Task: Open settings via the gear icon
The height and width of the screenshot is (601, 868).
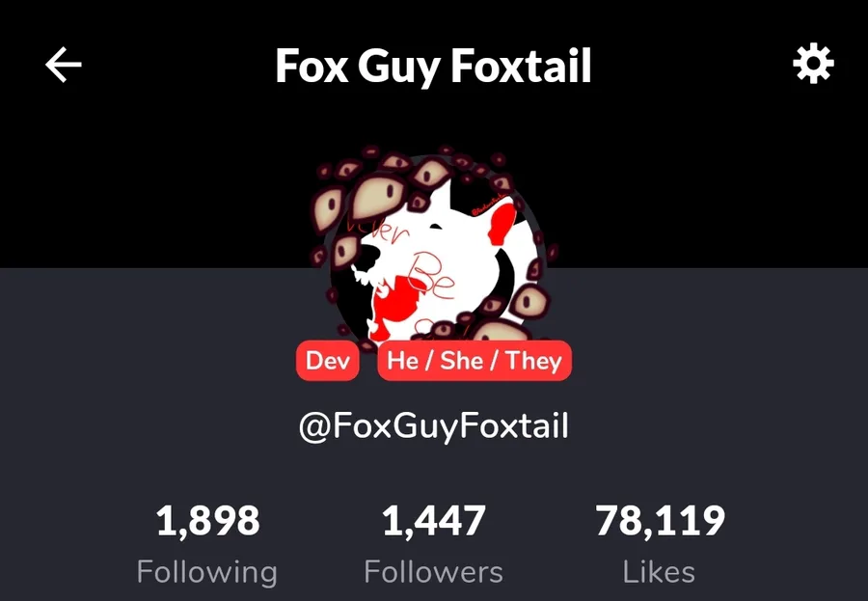Action: coord(813,65)
